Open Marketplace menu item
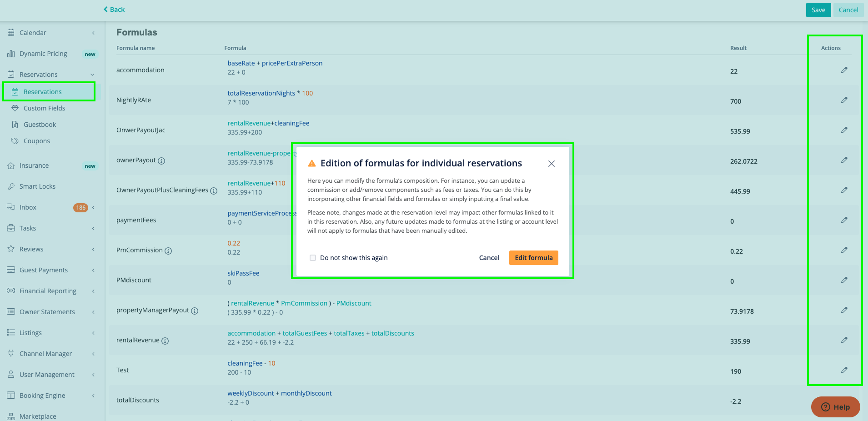Screen dimensions: 868x421 tap(38, 416)
